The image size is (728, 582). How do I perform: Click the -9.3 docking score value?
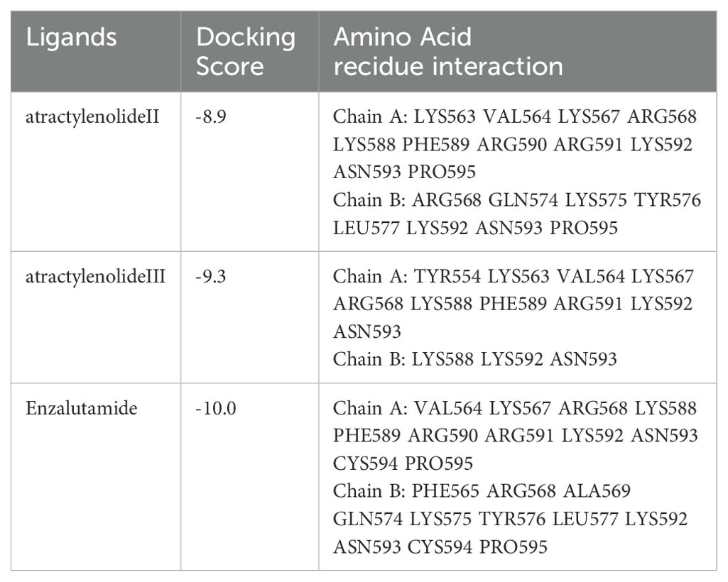211,277
